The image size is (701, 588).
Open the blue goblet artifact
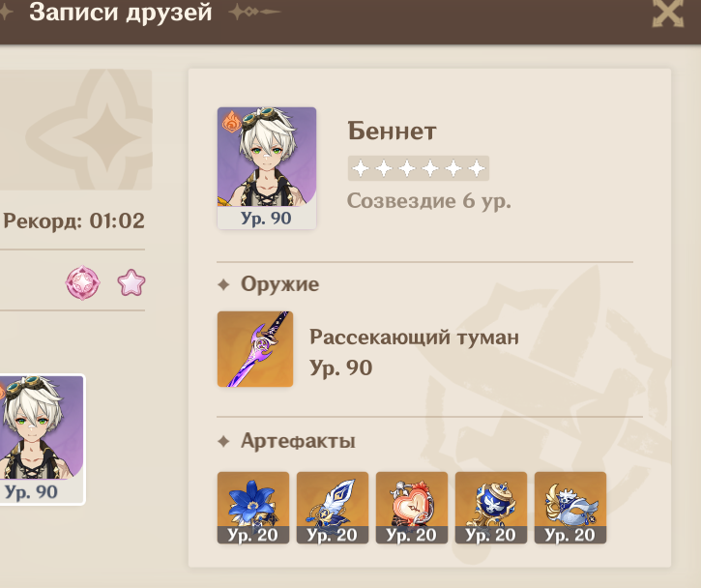pos(491,508)
